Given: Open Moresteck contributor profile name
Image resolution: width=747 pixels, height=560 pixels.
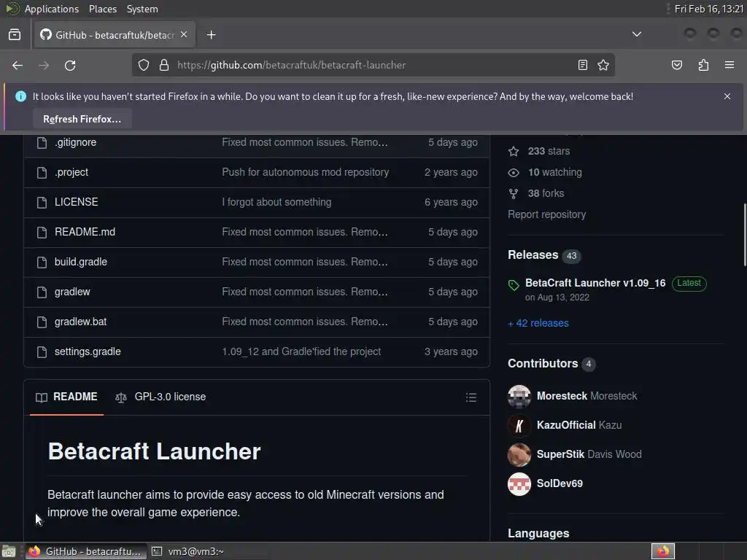Looking at the screenshot, I should click(x=562, y=396).
